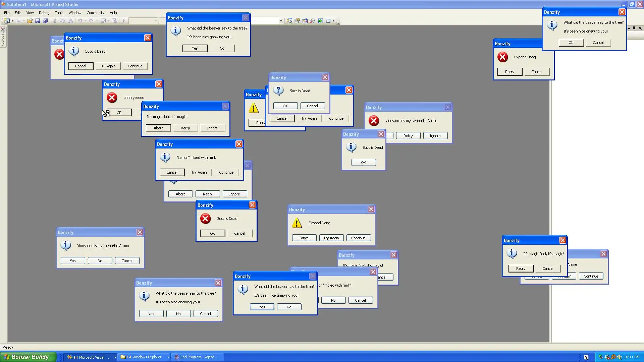Viewport: 644px width, 362px height.
Task: Open Toolbox via hammer-and-wrench icon
Action: click(x=313, y=21)
